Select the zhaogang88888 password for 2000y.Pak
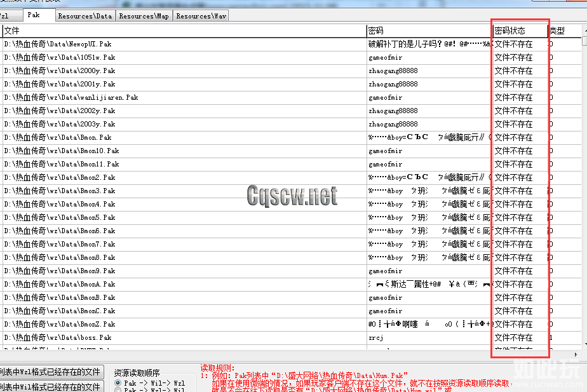 (x=393, y=71)
